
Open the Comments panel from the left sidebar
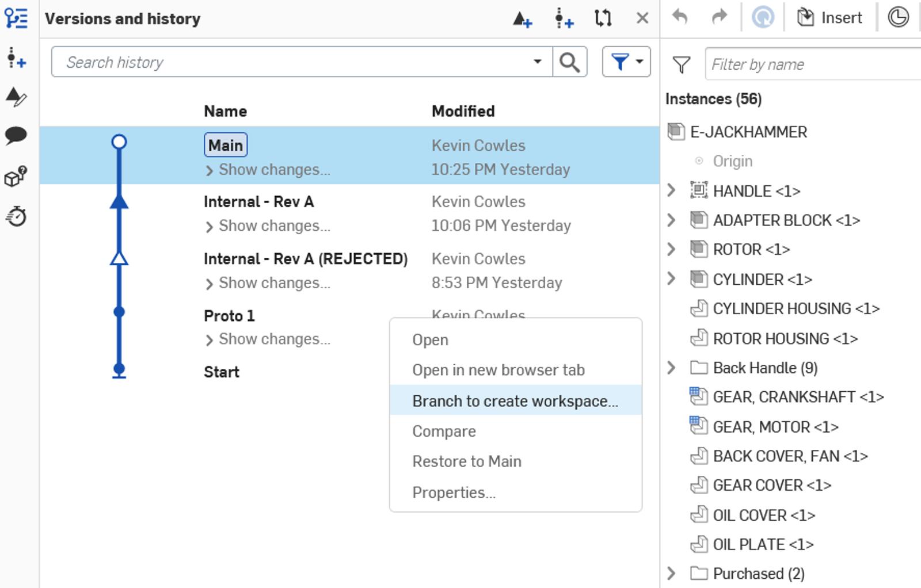pos(17,135)
